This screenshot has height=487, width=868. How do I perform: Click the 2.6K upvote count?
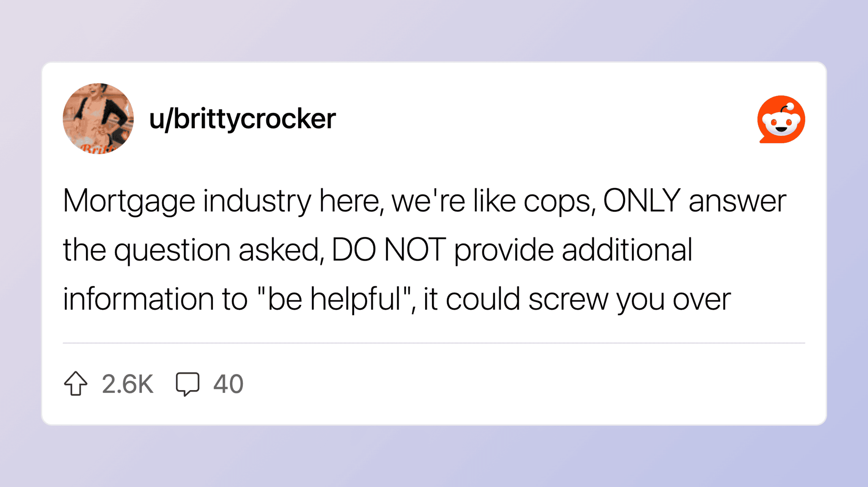point(127,384)
